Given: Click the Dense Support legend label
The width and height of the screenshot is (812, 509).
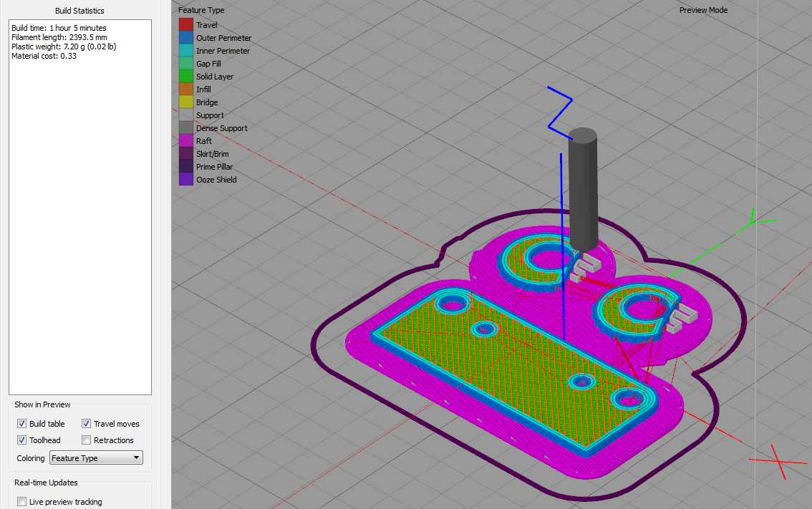Looking at the screenshot, I should [x=222, y=128].
